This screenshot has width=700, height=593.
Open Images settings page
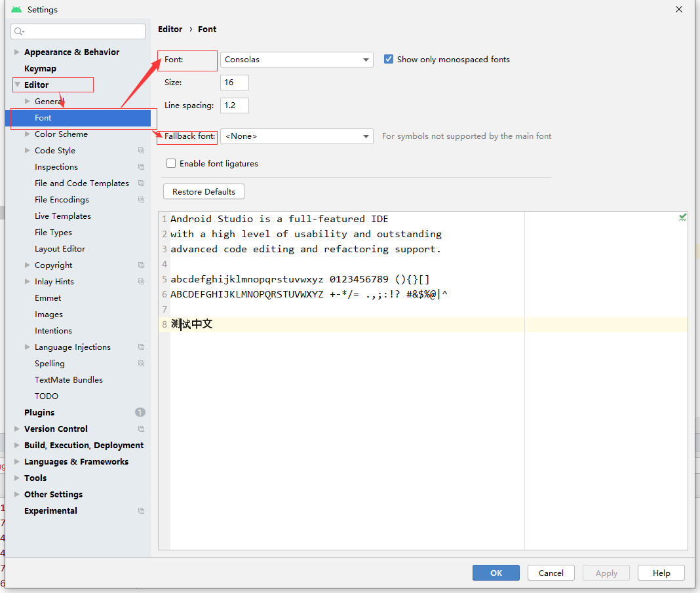[x=49, y=314]
